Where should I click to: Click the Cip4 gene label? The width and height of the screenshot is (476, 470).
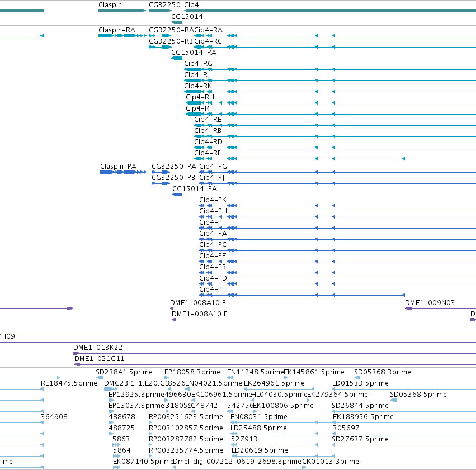(191, 5)
